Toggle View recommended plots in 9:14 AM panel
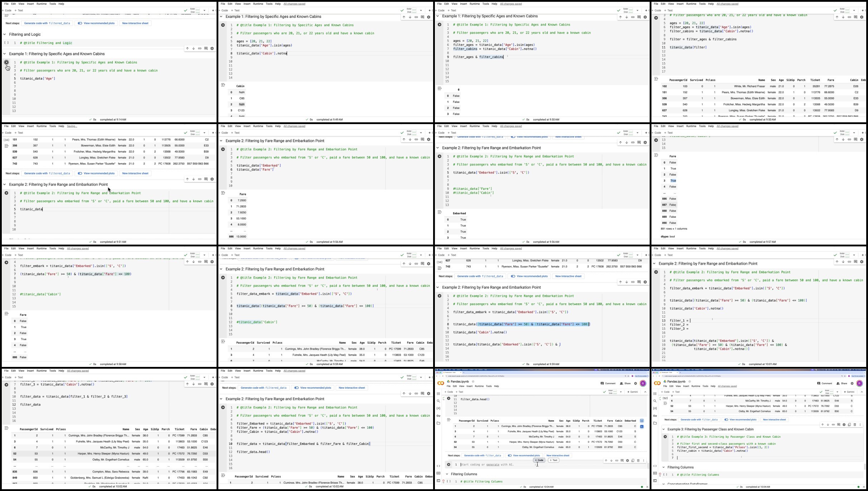 [96, 23]
